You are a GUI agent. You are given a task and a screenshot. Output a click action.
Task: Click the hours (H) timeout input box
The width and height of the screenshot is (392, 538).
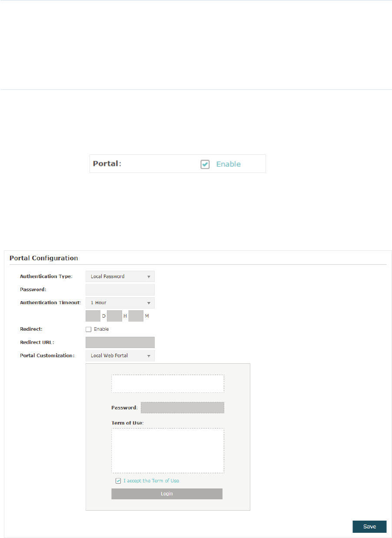114,316
